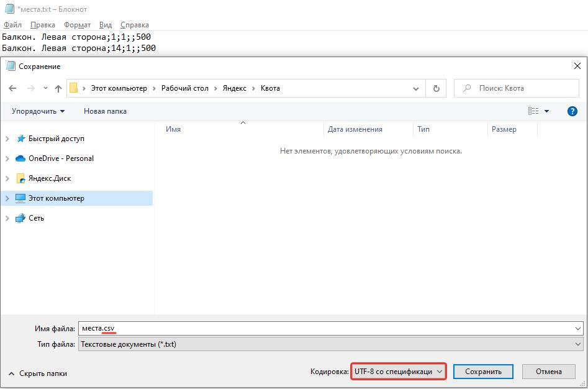Open the Файл menu
The width and height of the screenshot is (588, 389).
coord(12,25)
